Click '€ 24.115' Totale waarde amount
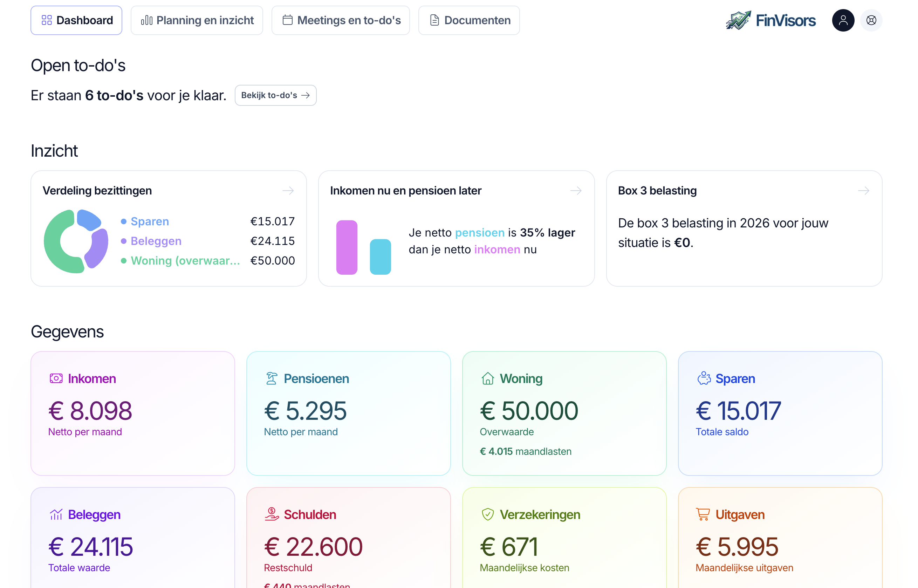The width and height of the screenshot is (918, 588). tap(90, 547)
